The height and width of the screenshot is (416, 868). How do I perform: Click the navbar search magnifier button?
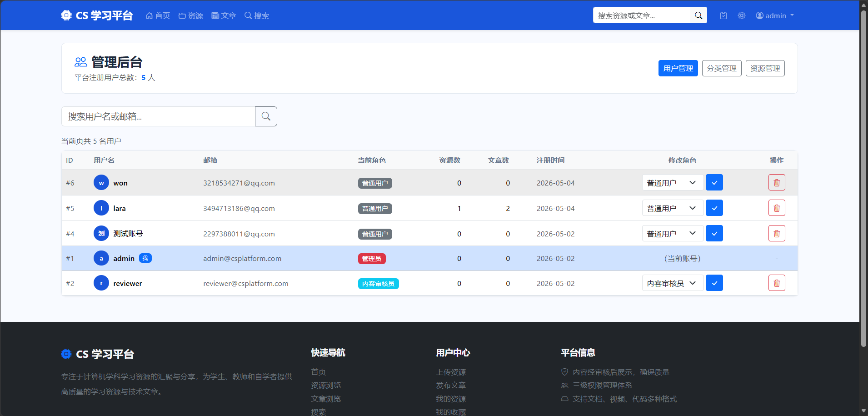click(x=698, y=15)
